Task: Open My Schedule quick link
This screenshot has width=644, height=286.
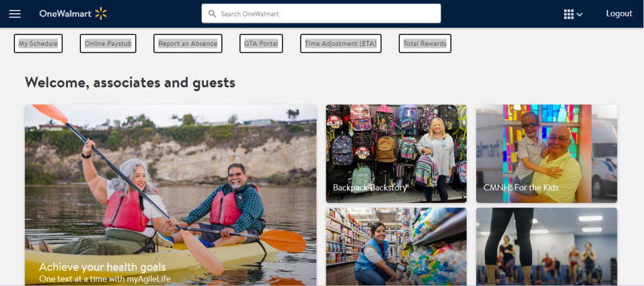Action: click(38, 43)
